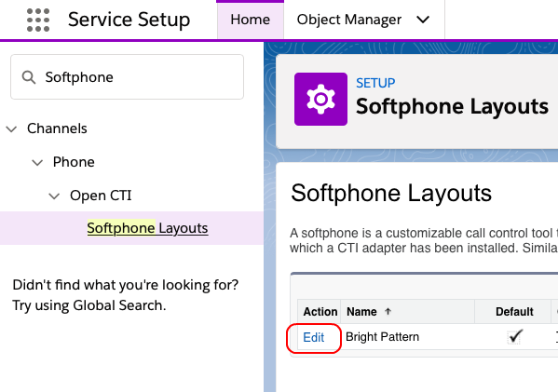Click the purple Setup gear icon
Viewport: 558px width, 392px height.
pyautogui.click(x=320, y=100)
